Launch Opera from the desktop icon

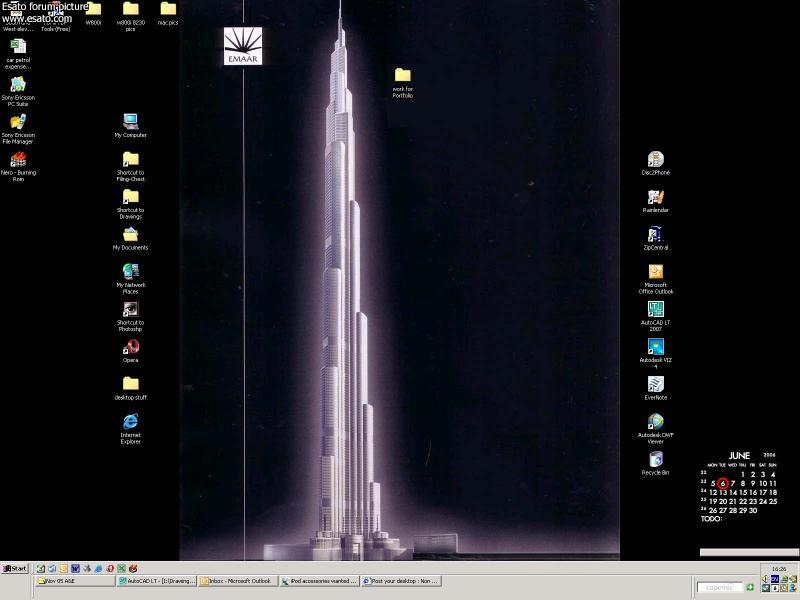[131, 351]
